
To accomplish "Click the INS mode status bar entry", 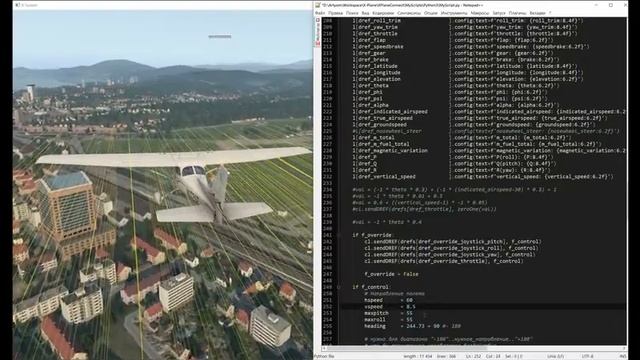I will pyautogui.click(x=623, y=356).
